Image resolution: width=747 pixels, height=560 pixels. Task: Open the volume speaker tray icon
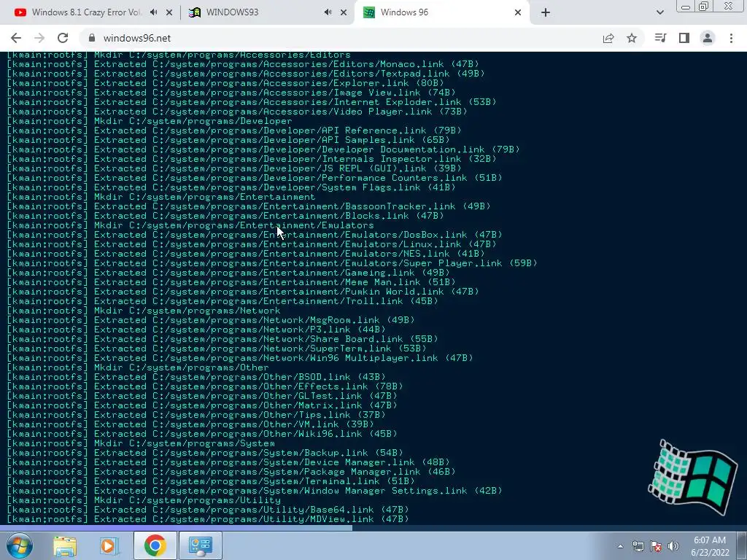[x=673, y=546]
